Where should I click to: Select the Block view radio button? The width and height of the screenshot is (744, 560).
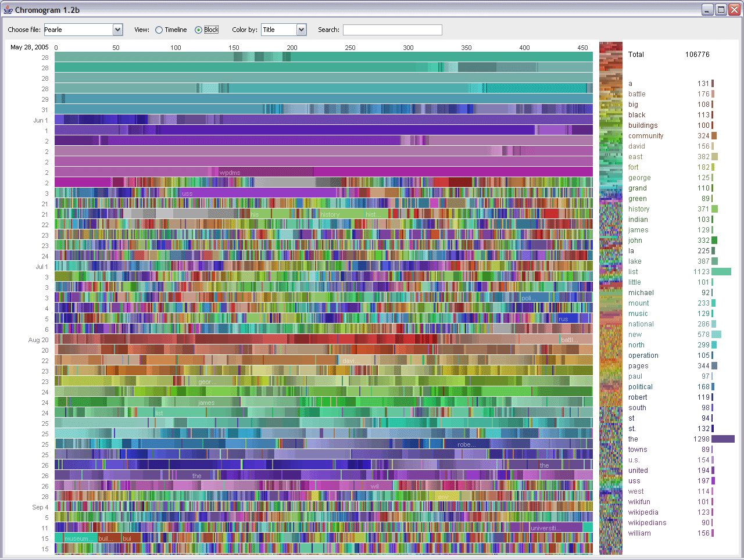tap(197, 30)
